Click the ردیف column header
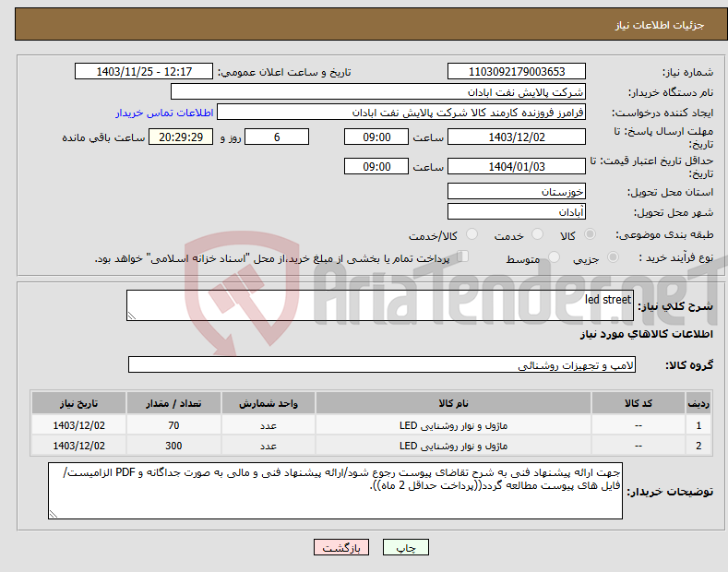Image resolution: width=728 pixels, height=572 pixels. click(698, 403)
